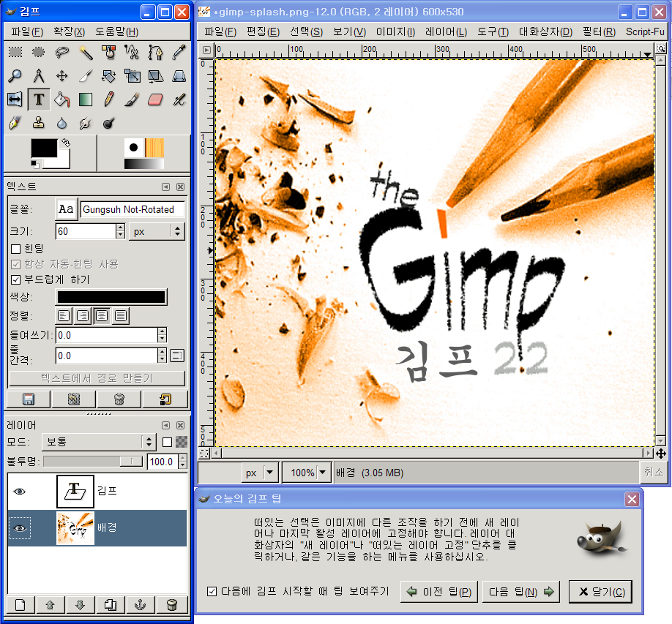This screenshot has height=624, width=672.
Task: Open the 레이어(L) menu in image window
Action: point(446,31)
